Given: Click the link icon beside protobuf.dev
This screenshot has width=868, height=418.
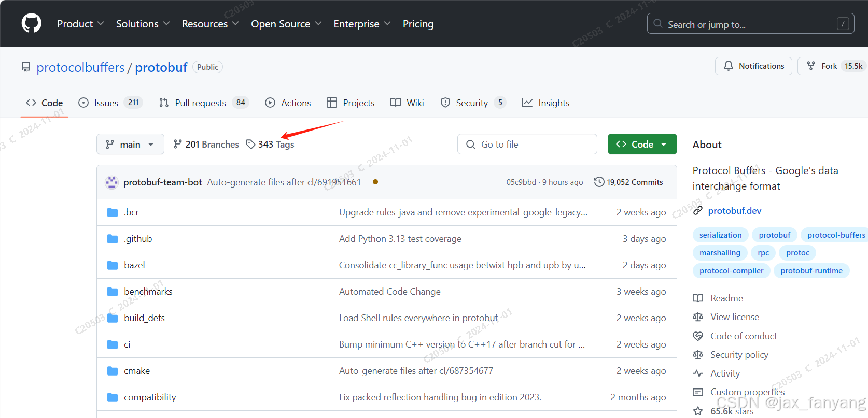Looking at the screenshot, I should coord(698,210).
